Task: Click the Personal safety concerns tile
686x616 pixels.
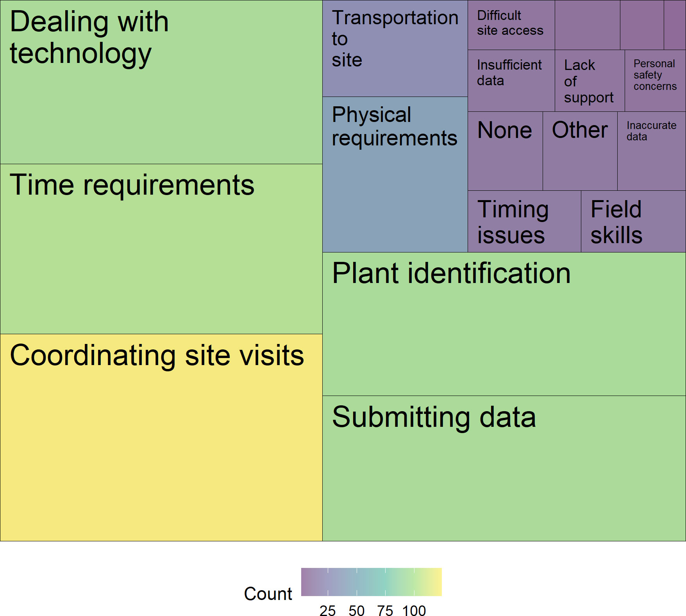Action: [x=655, y=81]
